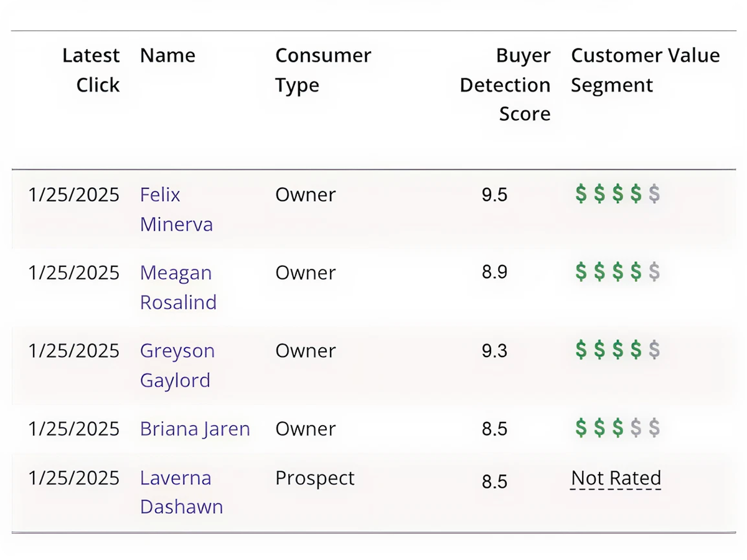747x560 pixels.
Task: Open Briana Jaren's customer profile
Action: [x=195, y=429]
